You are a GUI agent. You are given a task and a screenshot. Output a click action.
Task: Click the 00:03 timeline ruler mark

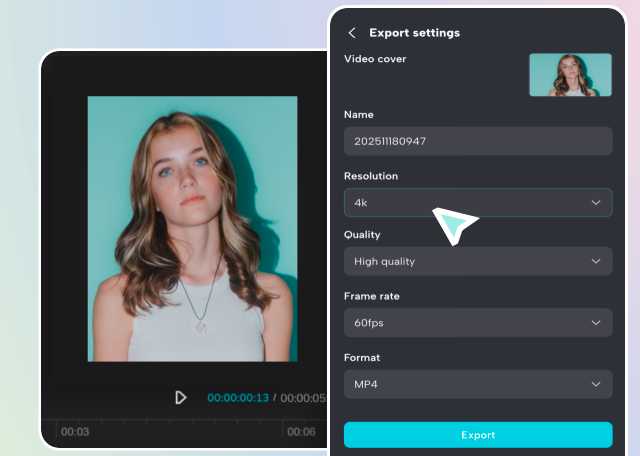(x=75, y=432)
